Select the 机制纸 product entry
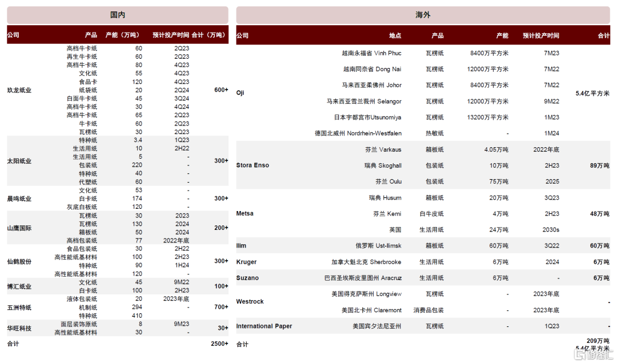The width and height of the screenshot is (617, 364). click(88, 308)
